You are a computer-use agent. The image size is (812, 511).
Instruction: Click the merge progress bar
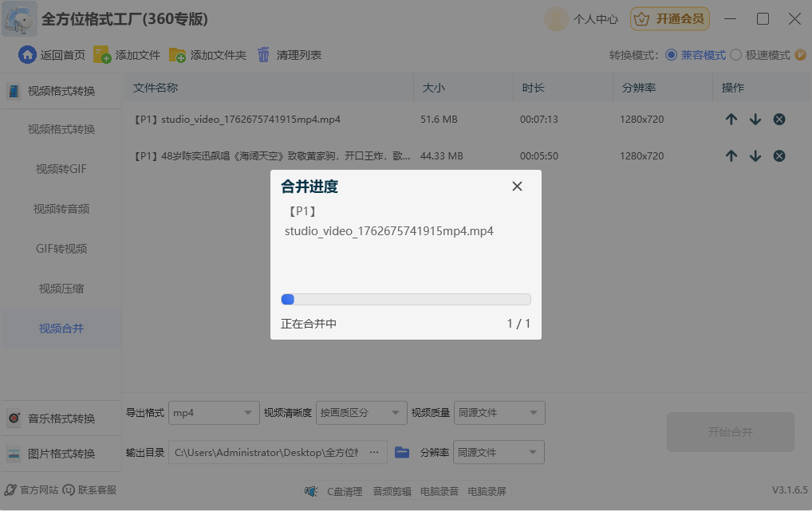pyautogui.click(x=405, y=299)
